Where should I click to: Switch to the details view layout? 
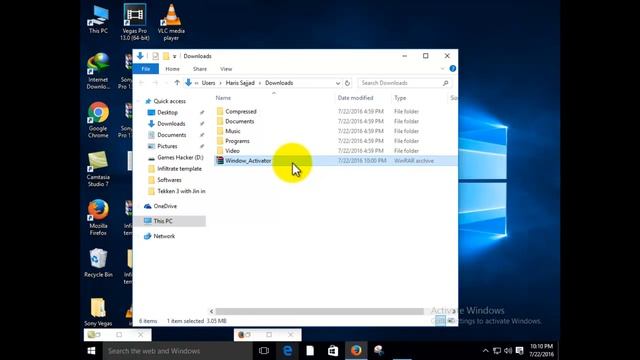440,321
